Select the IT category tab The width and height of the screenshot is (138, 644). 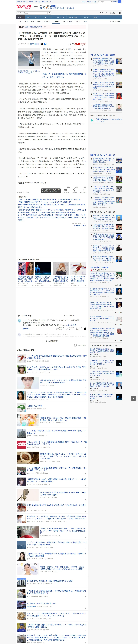64,22
